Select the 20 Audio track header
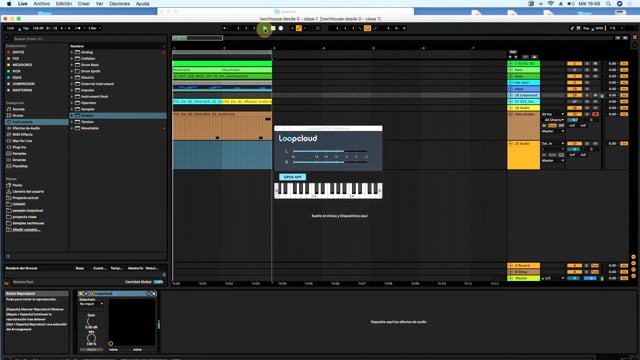 pos(524,155)
